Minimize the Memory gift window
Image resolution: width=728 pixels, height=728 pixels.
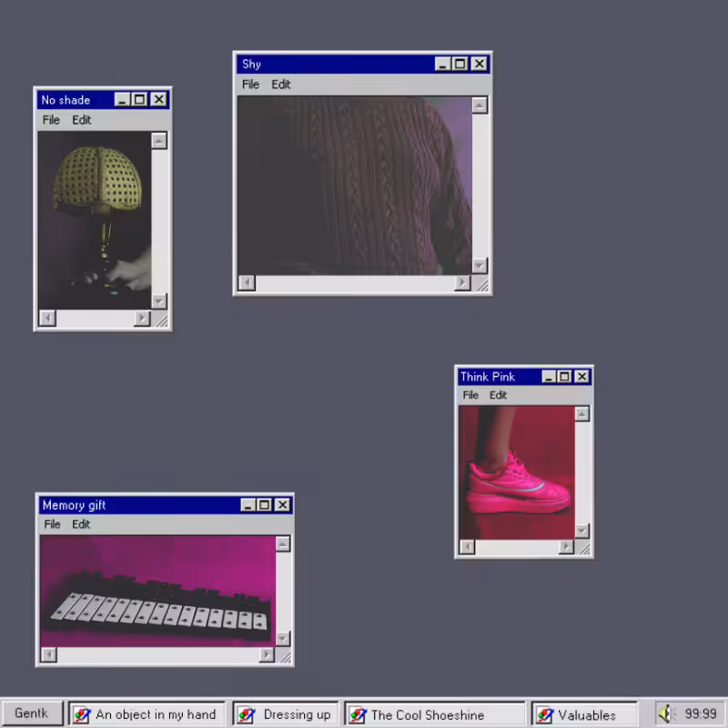point(248,505)
